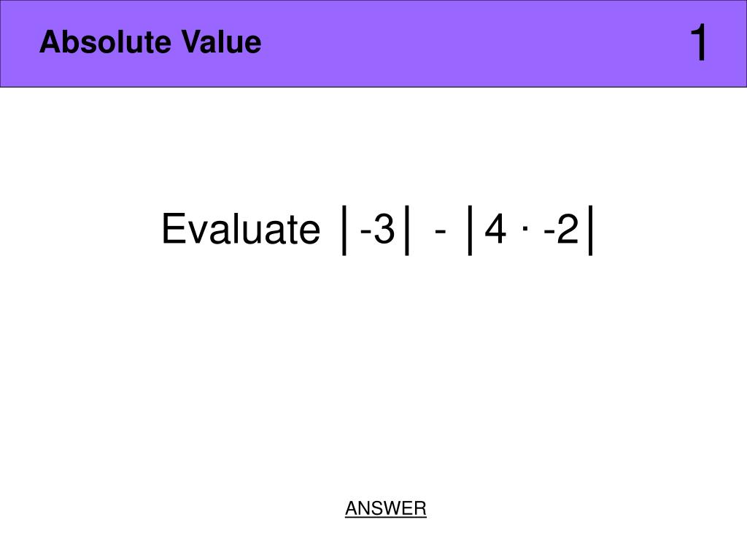Click the final closing absolute bar after -2
The width and height of the screenshot is (747, 560).
pos(591,230)
